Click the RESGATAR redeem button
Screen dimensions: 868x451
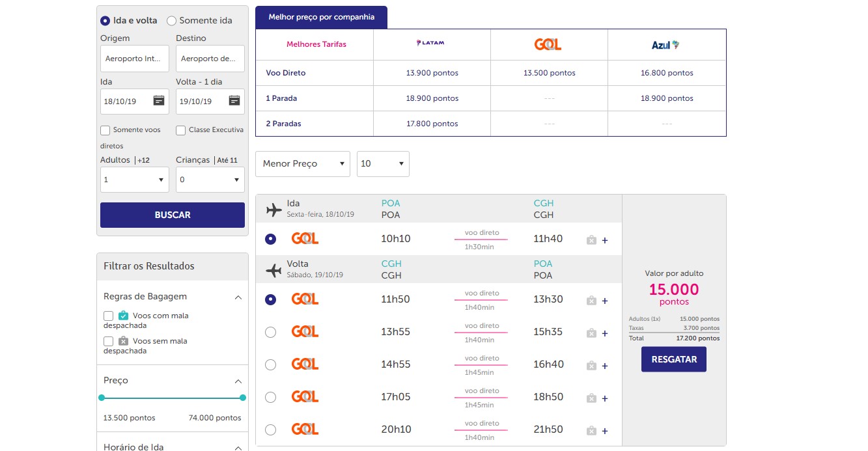tap(674, 359)
